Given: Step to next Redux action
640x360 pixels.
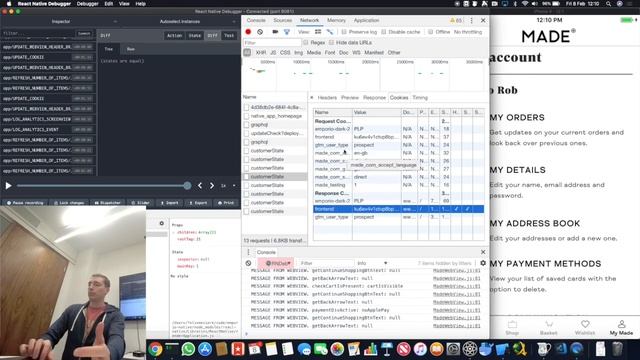Looking at the screenshot, I should click(212, 186).
